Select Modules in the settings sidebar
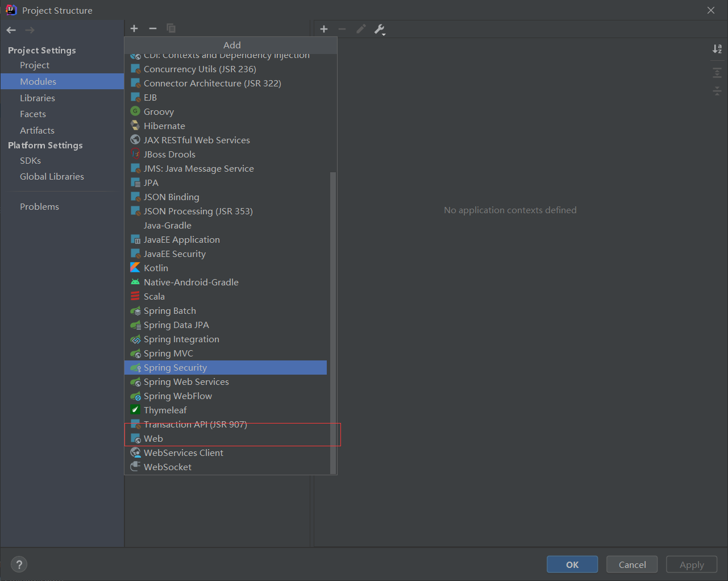 (x=62, y=81)
